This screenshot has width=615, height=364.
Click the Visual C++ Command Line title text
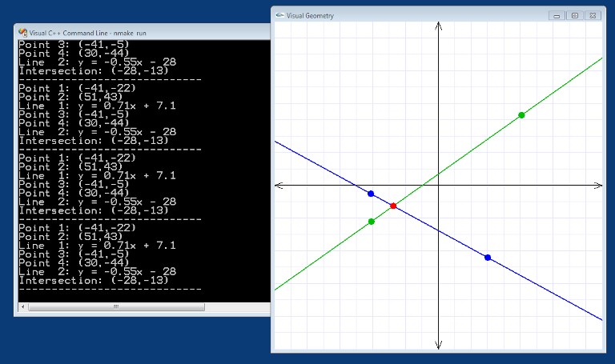point(87,33)
